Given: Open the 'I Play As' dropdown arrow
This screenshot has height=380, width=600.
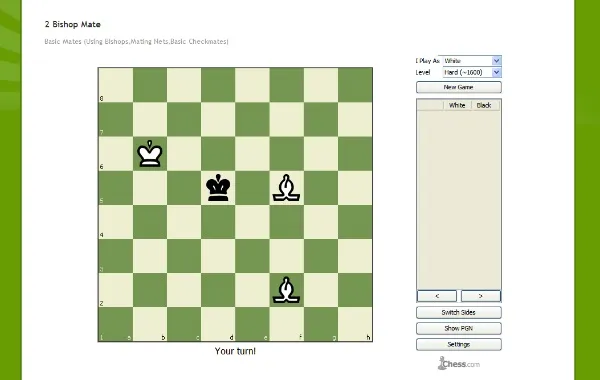Looking at the screenshot, I should [496, 61].
